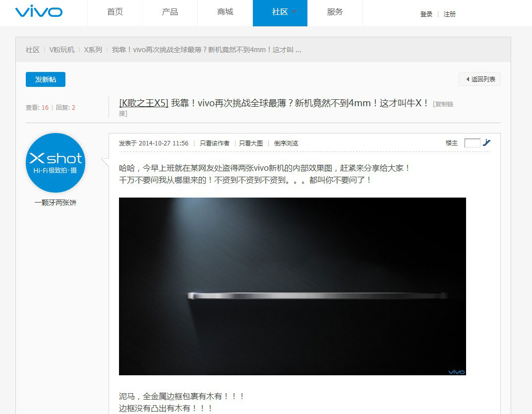Open V粉玩机 breadcrumb link
The width and height of the screenshot is (532, 414).
click(x=62, y=50)
